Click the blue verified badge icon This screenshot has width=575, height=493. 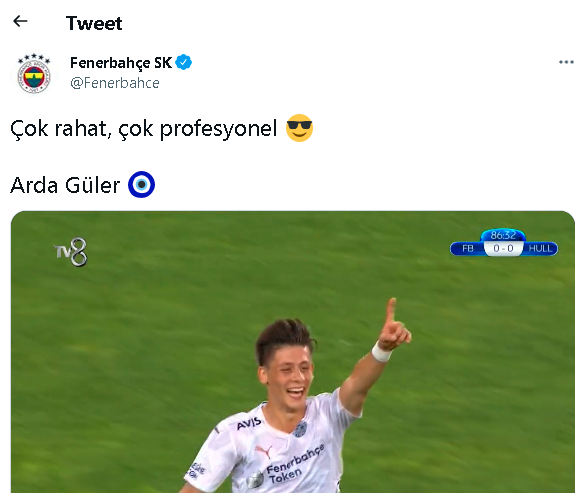(183, 62)
